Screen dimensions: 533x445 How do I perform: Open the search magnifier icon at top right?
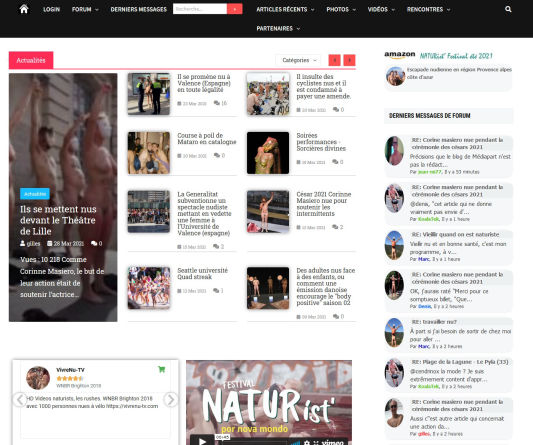click(x=508, y=9)
